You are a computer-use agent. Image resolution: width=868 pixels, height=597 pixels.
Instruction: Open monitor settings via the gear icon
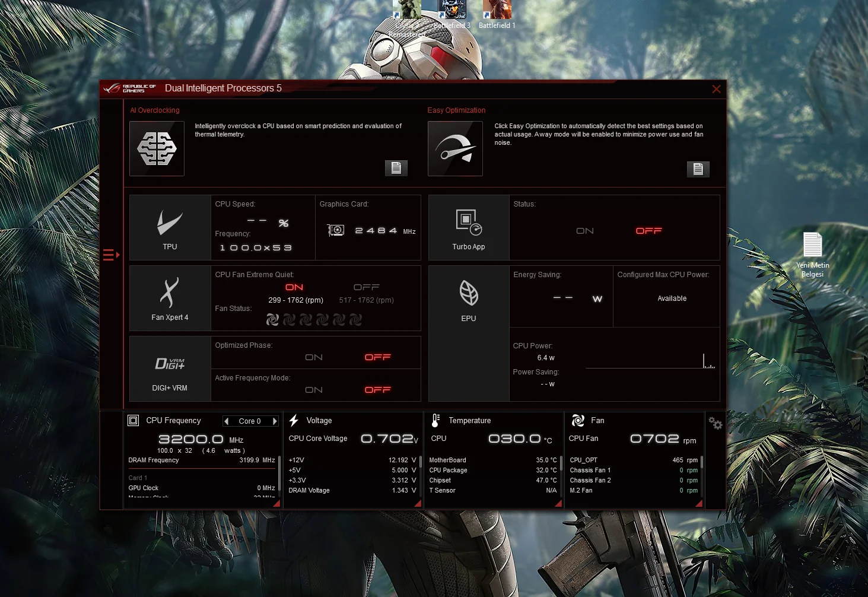(716, 423)
